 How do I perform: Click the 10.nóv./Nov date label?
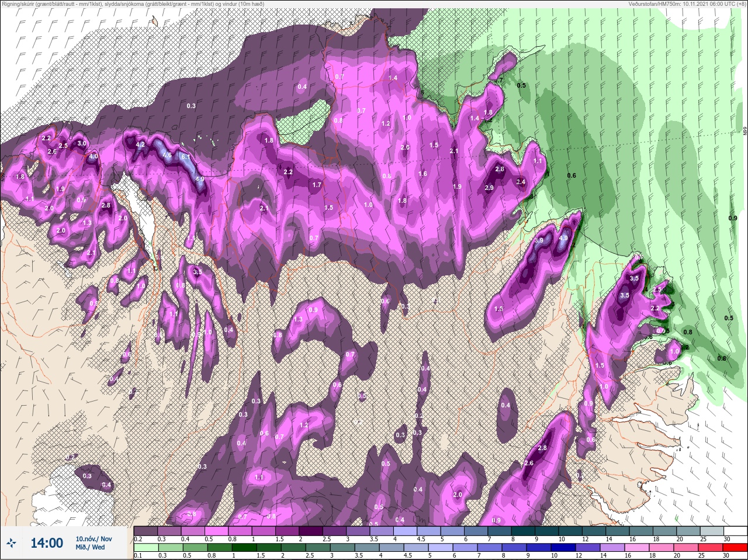[x=93, y=538]
